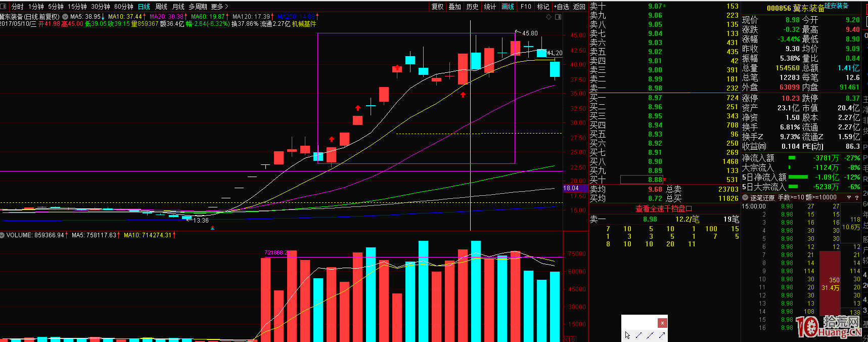Click the 手数>=10 额>=10000 filter text
The height and width of the screenshot is (342, 868).
tap(807, 198)
